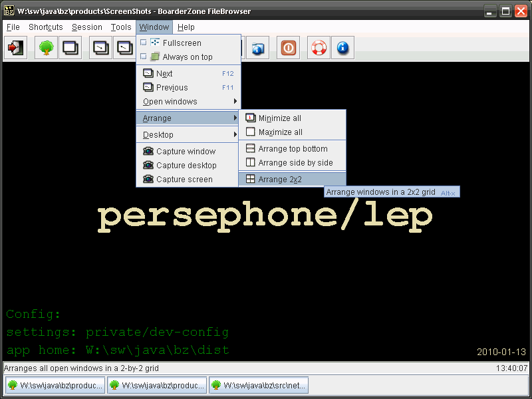Select Previous window menu entry
The height and width of the screenshot is (399, 532).
pos(188,87)
